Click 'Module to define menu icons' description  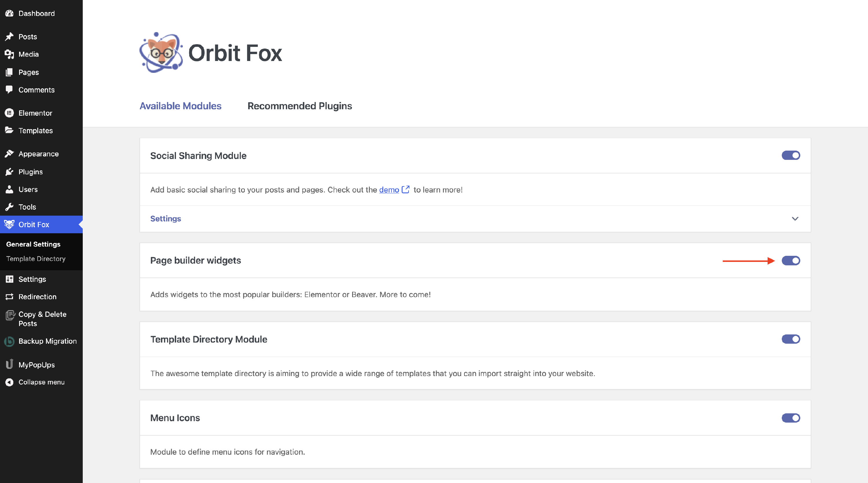[x=227, y=452]
